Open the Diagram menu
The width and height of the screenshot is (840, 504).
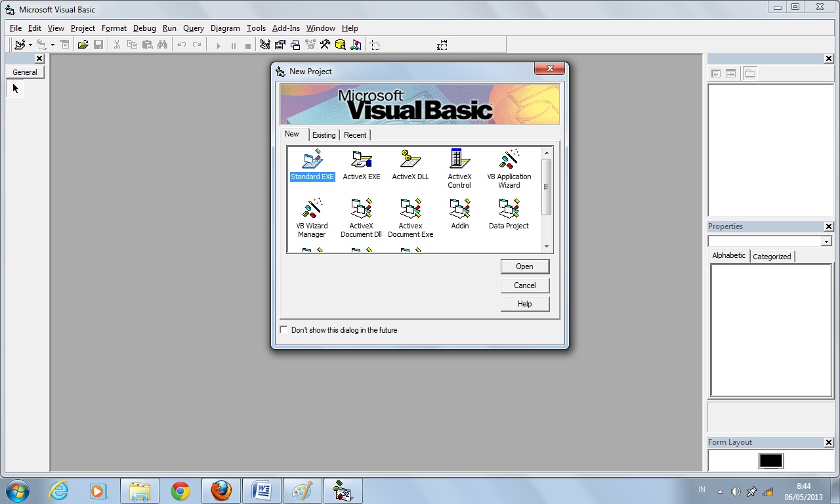[x=225, y=28]
